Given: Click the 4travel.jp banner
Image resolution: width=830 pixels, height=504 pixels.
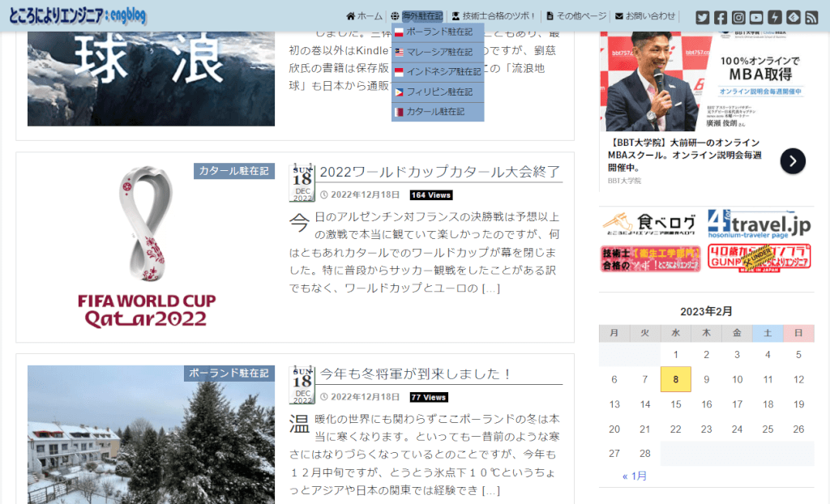Looking at the screenshot, I should point(759,224).
